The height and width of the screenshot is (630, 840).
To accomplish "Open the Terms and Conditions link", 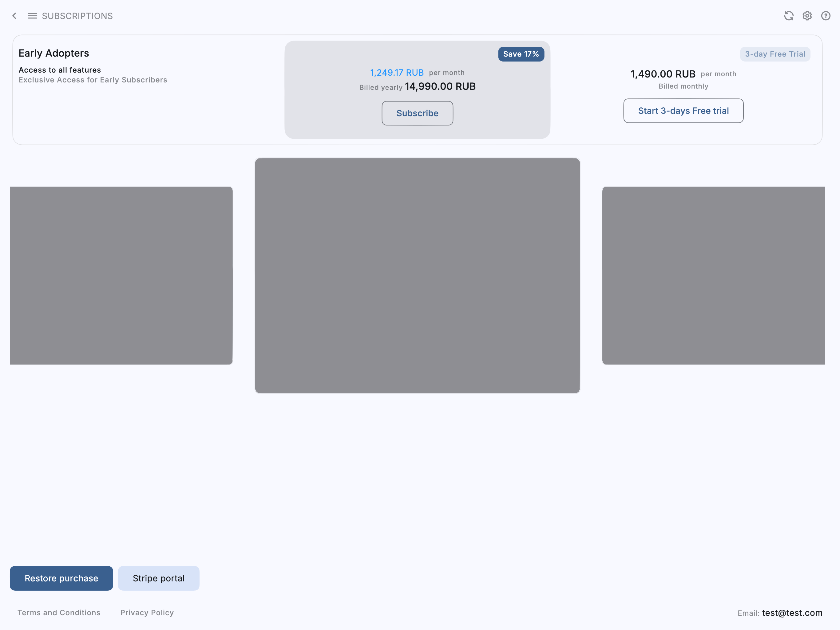I will 59,612.
